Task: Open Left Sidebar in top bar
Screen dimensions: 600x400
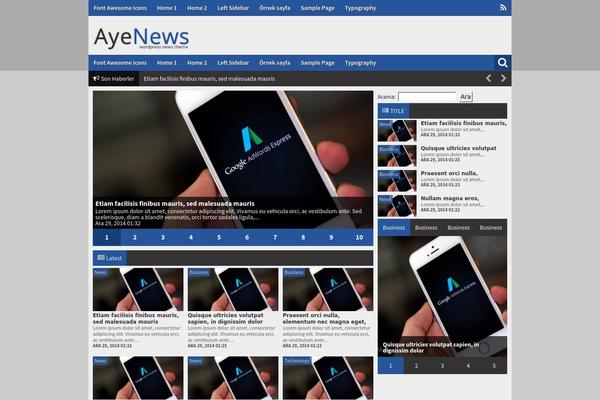Action: [233, 8]
